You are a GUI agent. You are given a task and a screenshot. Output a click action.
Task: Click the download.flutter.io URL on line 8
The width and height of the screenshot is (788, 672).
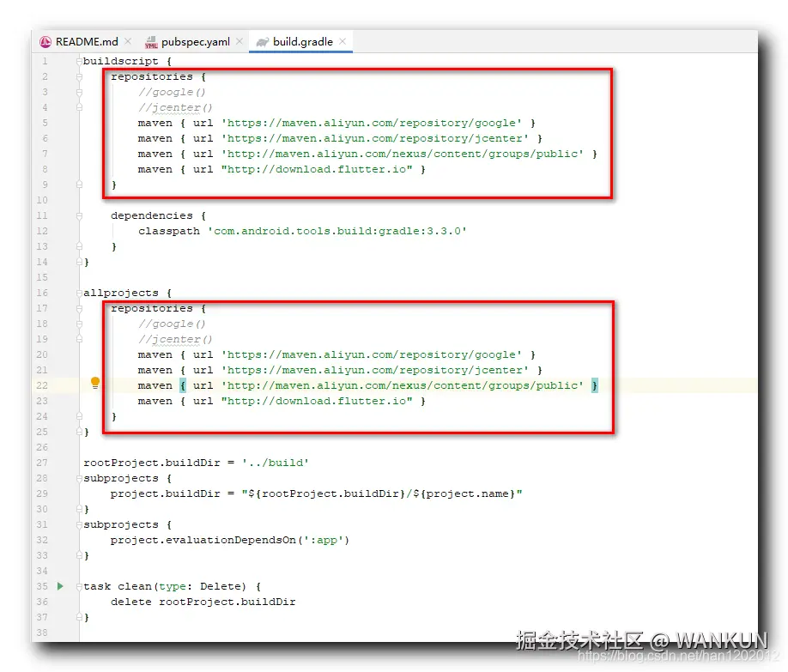317,169
